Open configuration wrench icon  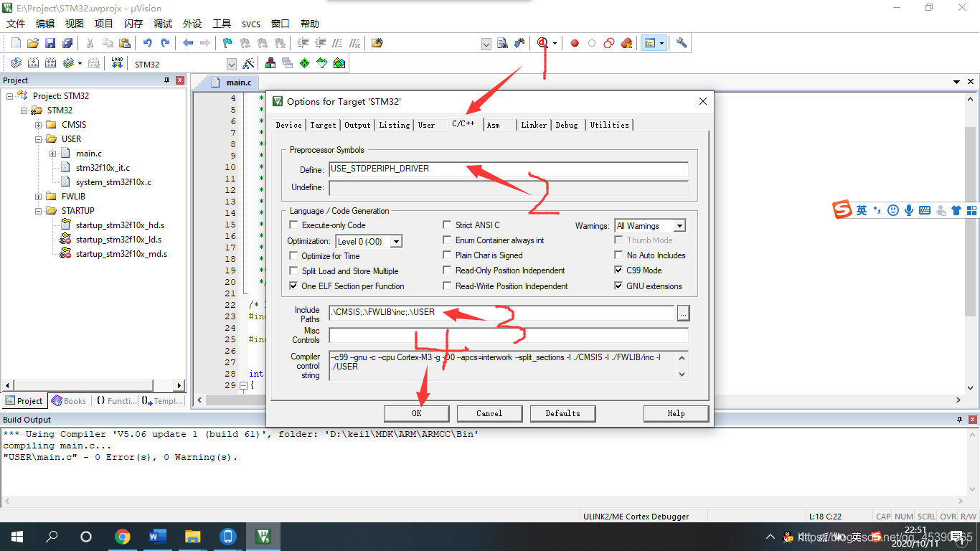point(682,43)
